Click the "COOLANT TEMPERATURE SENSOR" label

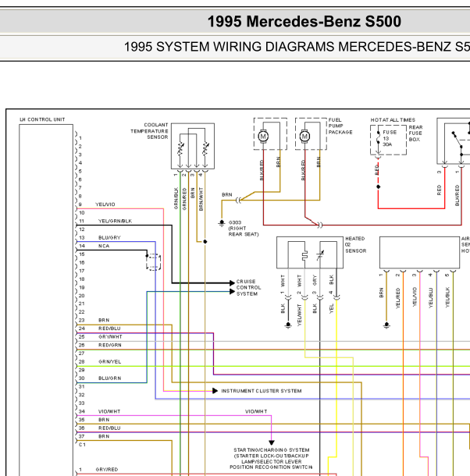(x=149, y=131)
